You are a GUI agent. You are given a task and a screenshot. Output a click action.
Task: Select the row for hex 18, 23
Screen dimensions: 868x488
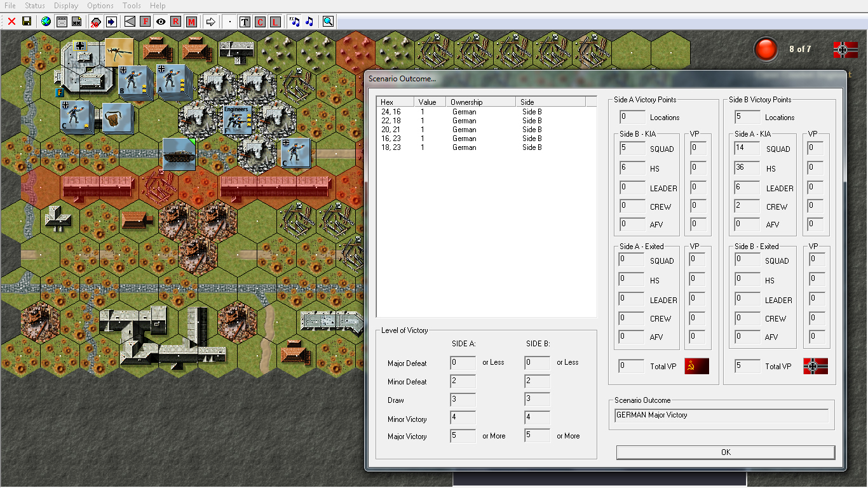click(486, 147)
